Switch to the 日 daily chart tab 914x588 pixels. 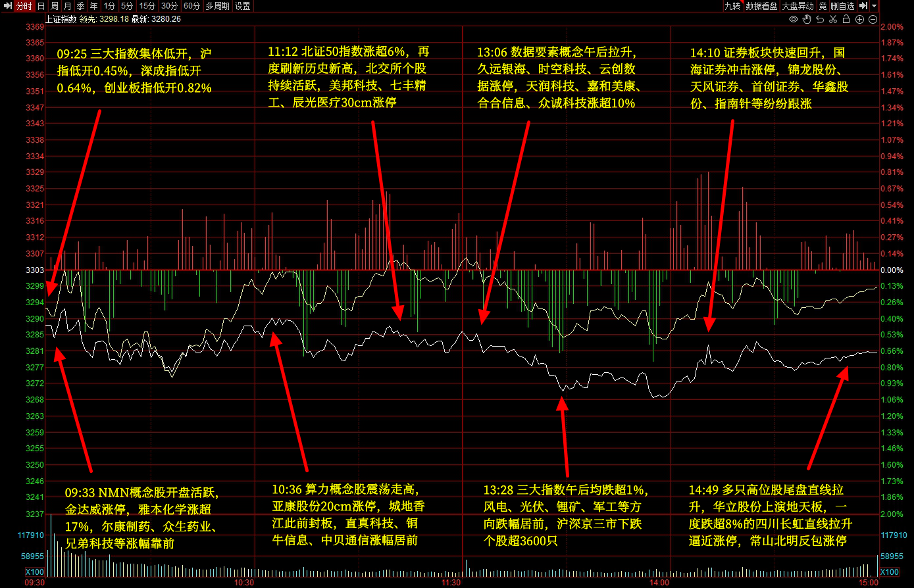click(x=41, y=6)
